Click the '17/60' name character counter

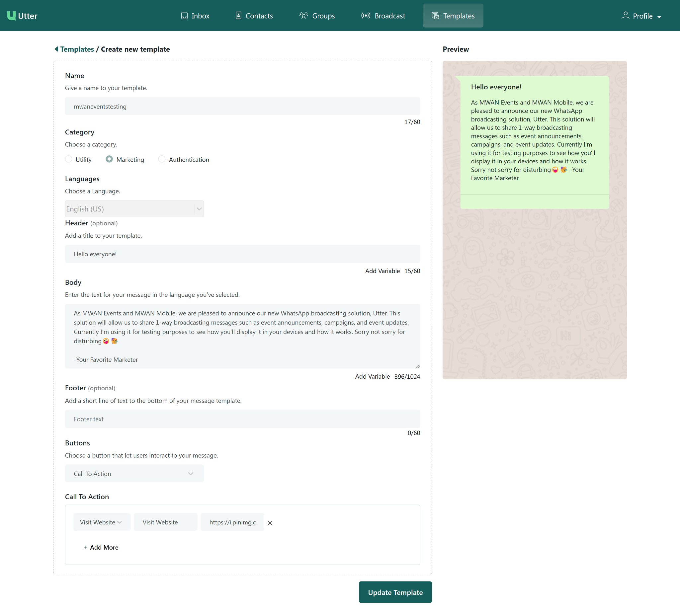tap(412, 122)
